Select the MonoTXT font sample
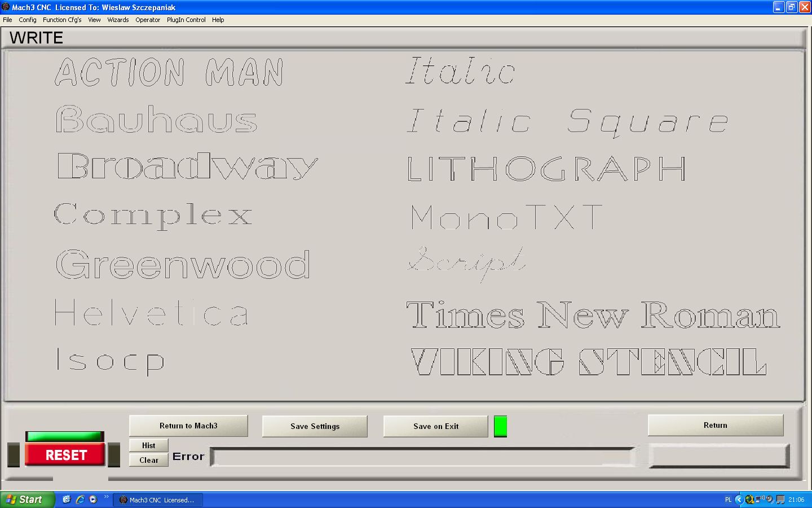This screenshot has height=508, width=812. pos(506,217)
